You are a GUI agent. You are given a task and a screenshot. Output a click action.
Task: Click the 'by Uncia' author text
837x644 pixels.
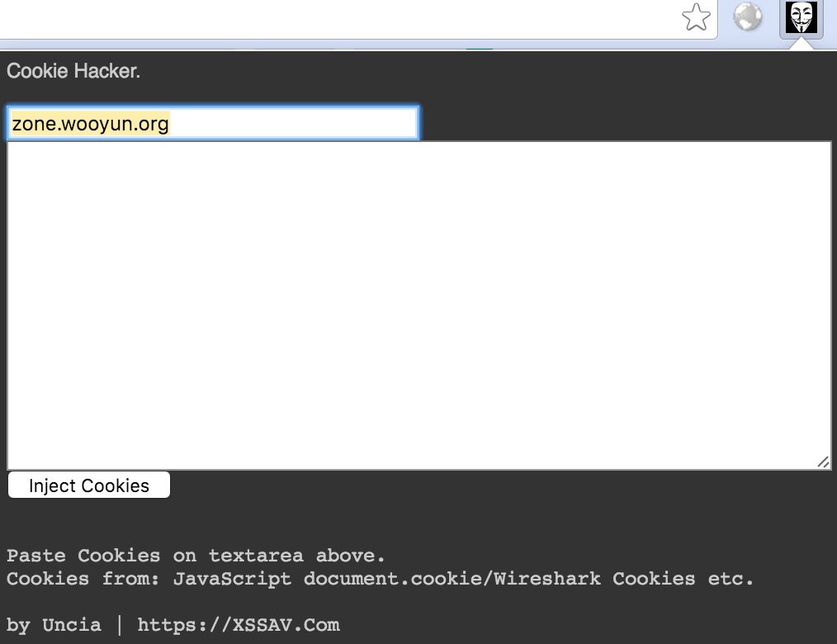point(54,625)
